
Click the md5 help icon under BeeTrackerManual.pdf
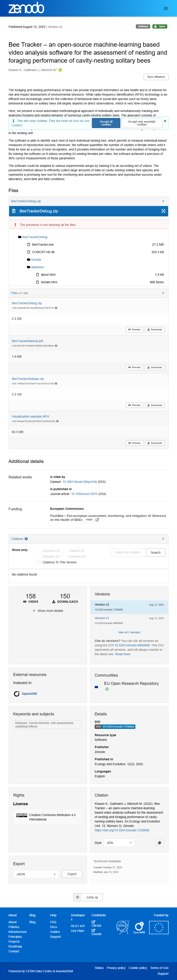pyautogui.click(x=56, y=346)
